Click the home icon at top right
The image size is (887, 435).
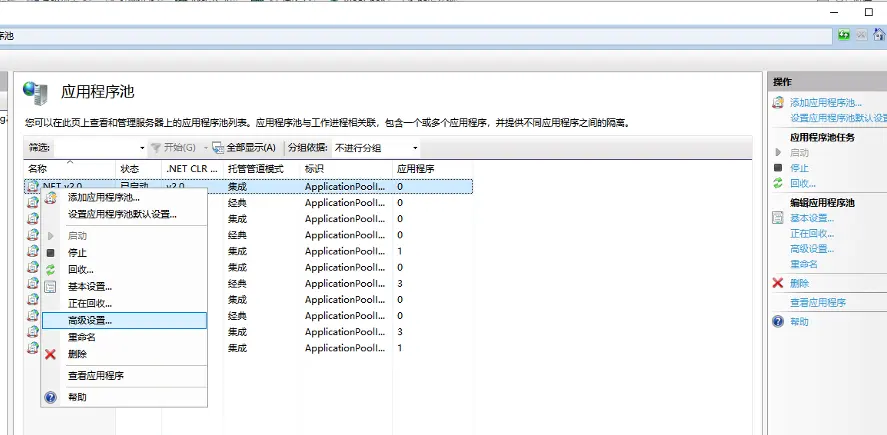879,35
